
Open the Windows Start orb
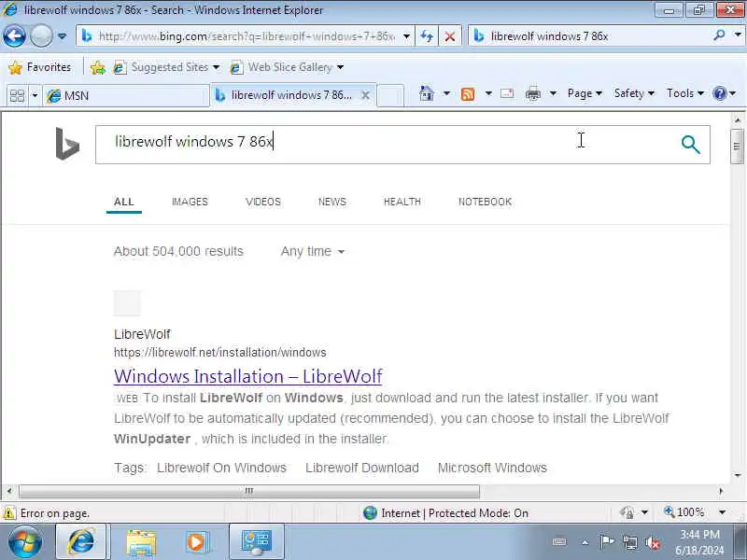tap(24, 542)
